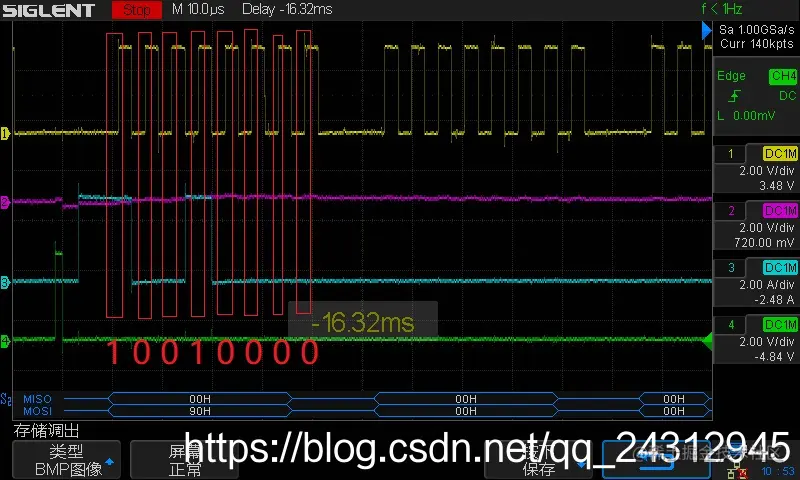The width and height of the screenshot is (800, 480).
Task: Select the Delay -16.32ms readout
Action: 287,9
